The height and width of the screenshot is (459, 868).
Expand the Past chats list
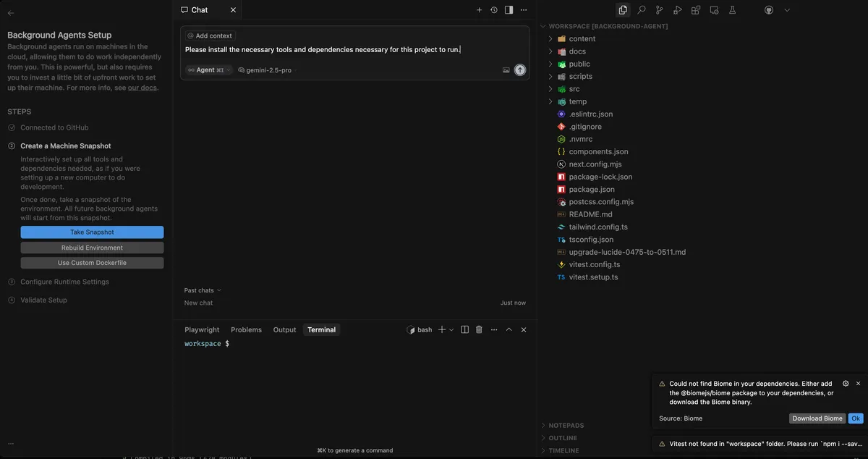point(203,290)
